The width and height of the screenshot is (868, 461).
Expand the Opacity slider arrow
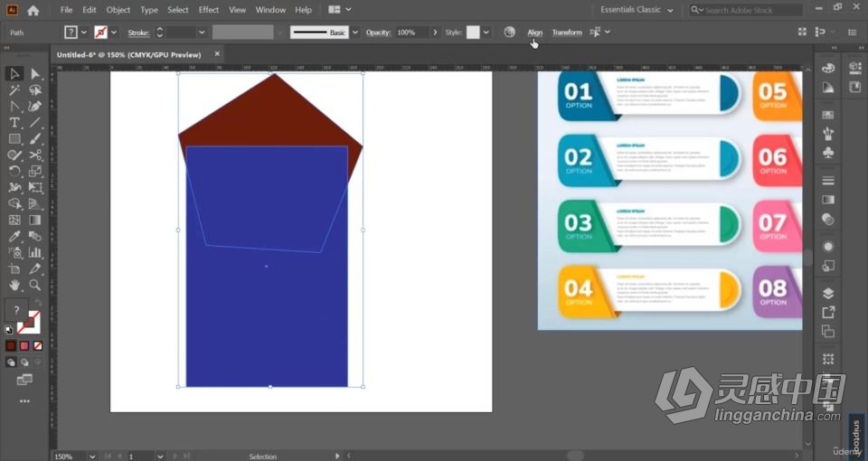(435, 33)
